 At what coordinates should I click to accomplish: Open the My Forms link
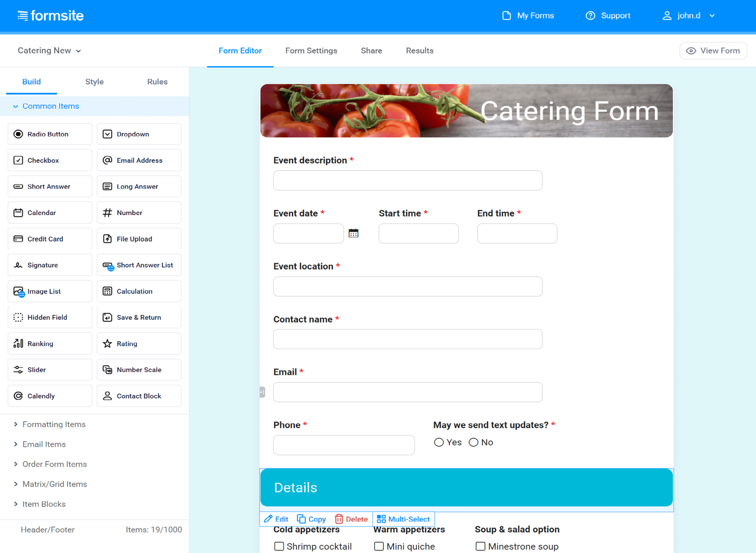528,16
